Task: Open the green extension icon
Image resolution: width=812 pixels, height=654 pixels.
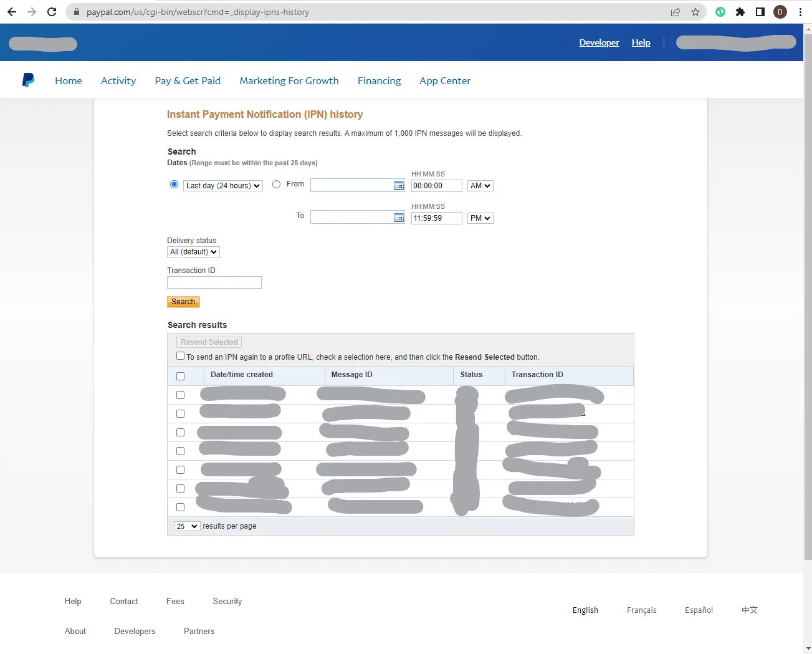Action: (x=720, y=12)
